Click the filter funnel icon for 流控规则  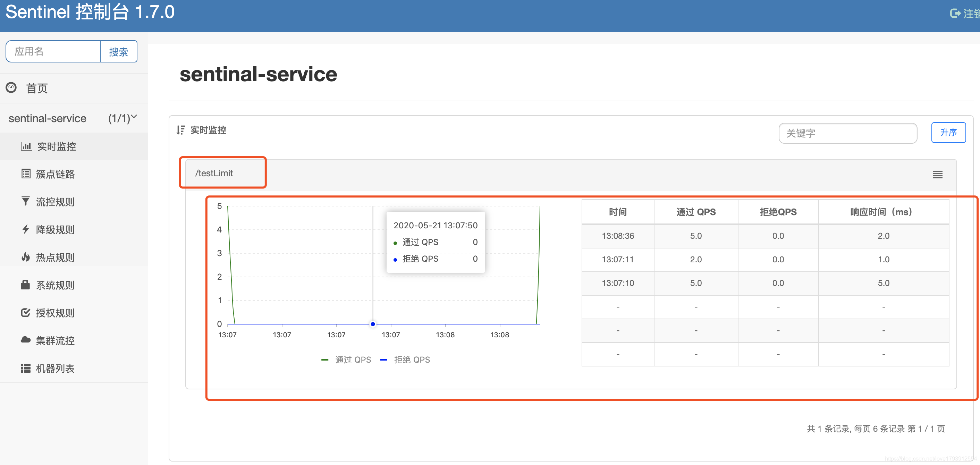pos(25,201)
